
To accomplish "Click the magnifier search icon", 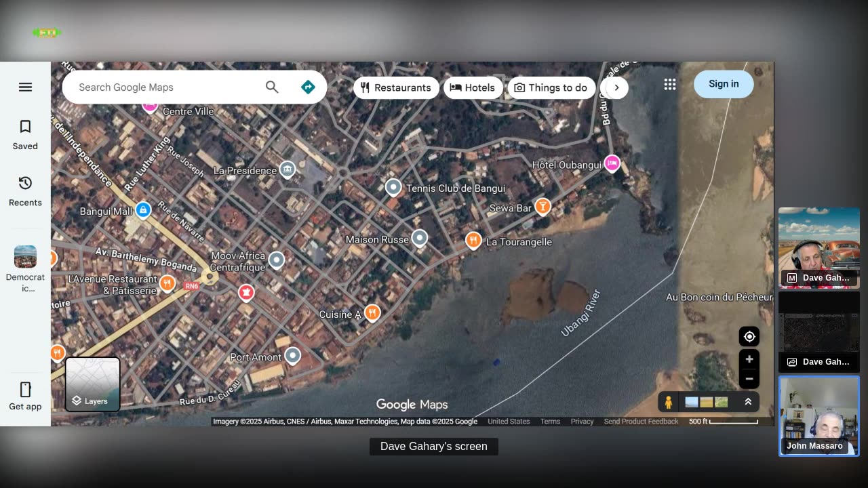I will (x=272, y=87).
